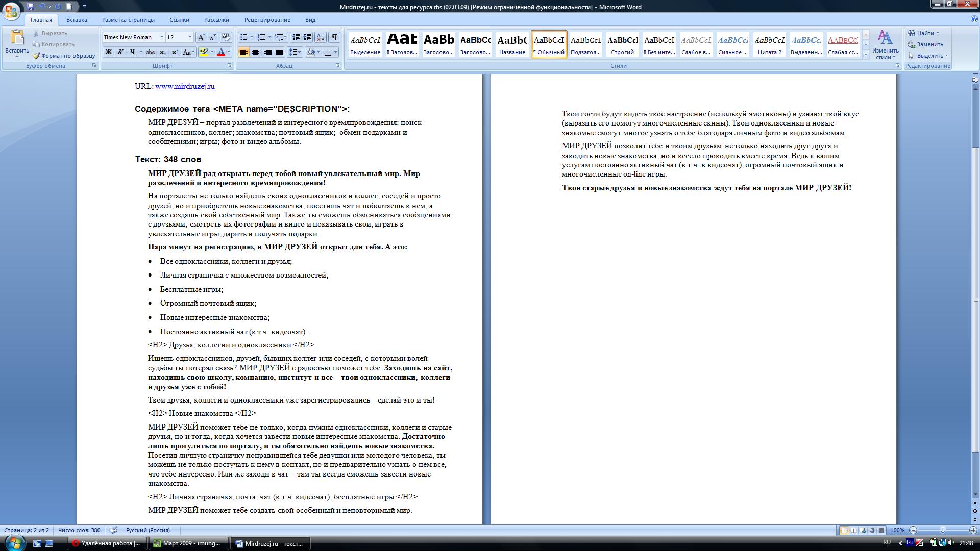Viewport: 980px width, 551px height.
Task: Open the font size 12 dropdown
Action: point(190,37)
